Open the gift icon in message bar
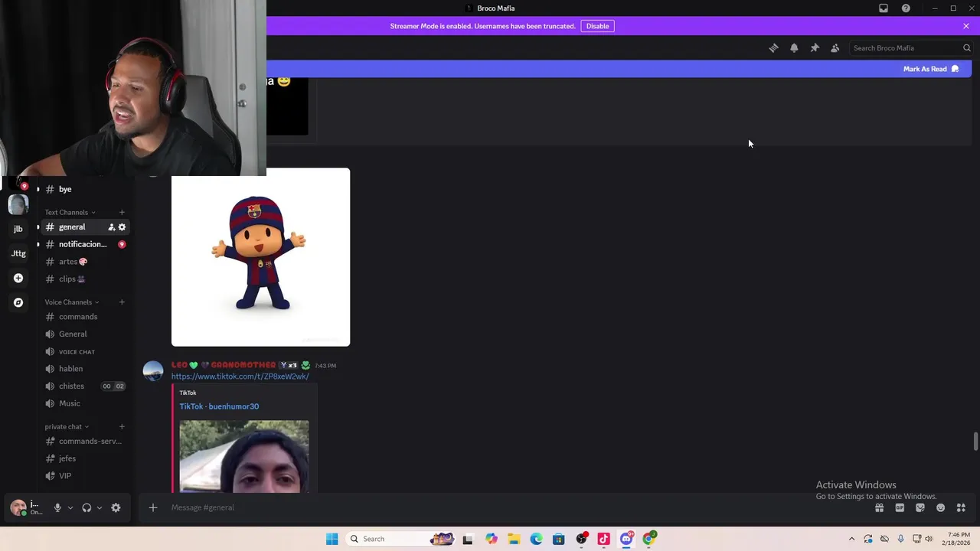Image resolution: width=980 pixels, height=551 pixels. pos(879,507)
